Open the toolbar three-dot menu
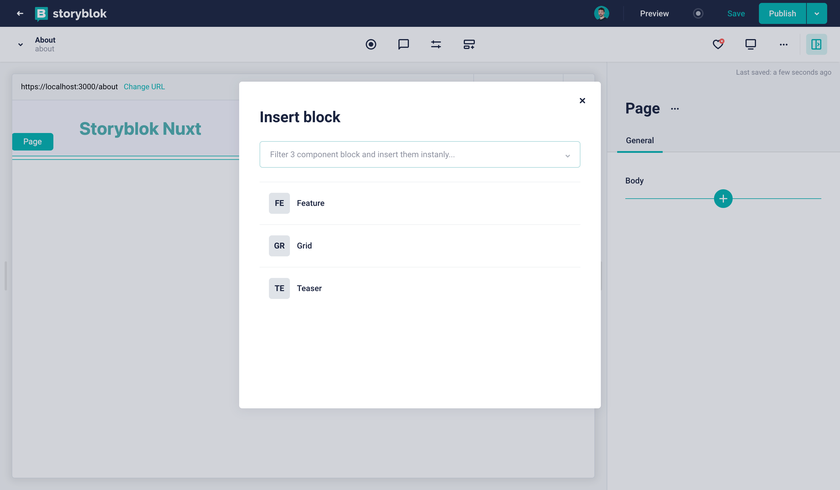The height and width of the screenshot is (490, 840). (x=783, y=44)
